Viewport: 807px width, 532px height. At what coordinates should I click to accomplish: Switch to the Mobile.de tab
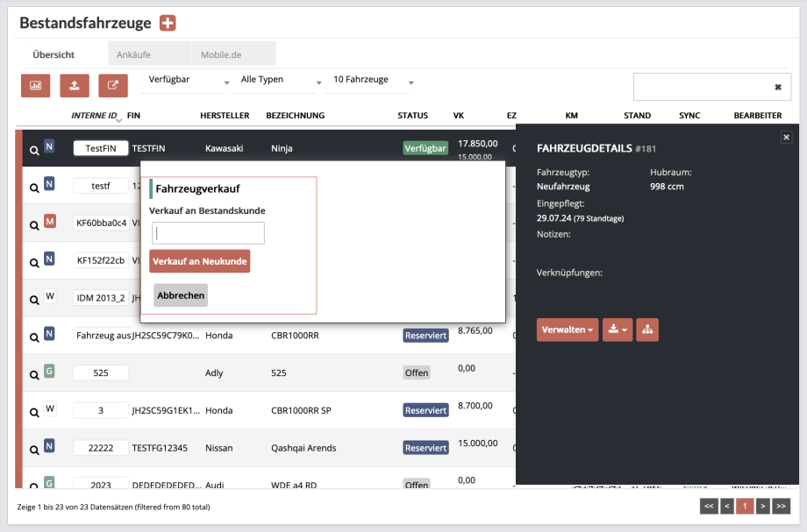click(x=221, y=54)
